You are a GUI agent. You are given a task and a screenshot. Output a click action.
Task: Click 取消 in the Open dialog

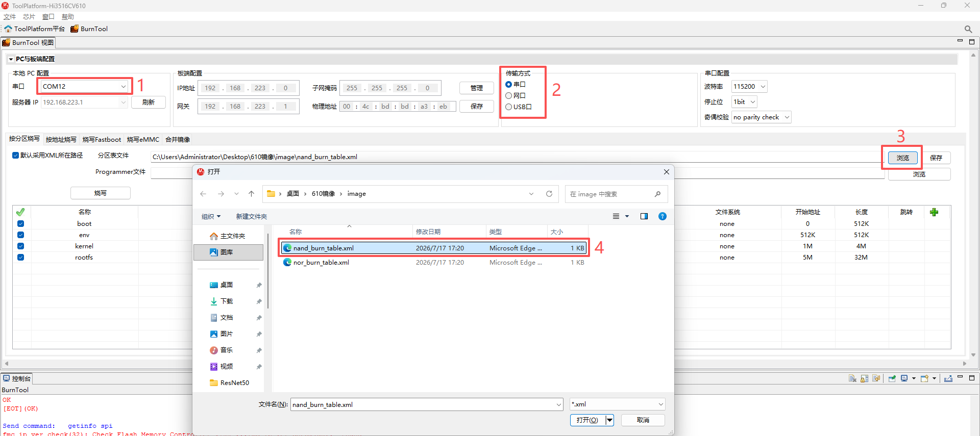pos(643,420)
